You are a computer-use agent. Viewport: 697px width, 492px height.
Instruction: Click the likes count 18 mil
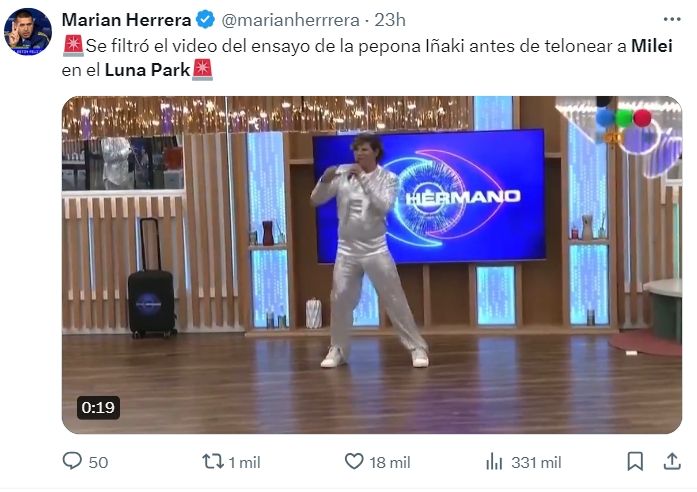tap(389, 462)
